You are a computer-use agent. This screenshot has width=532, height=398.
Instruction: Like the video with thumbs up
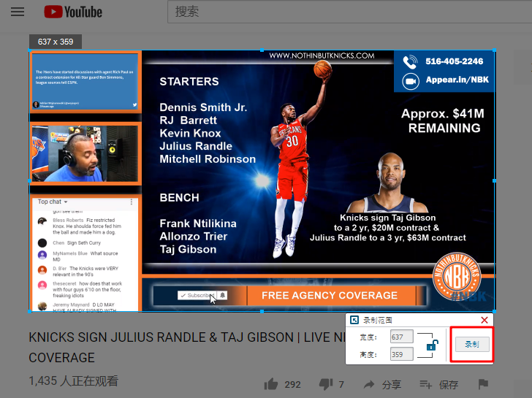coord(270,384)
